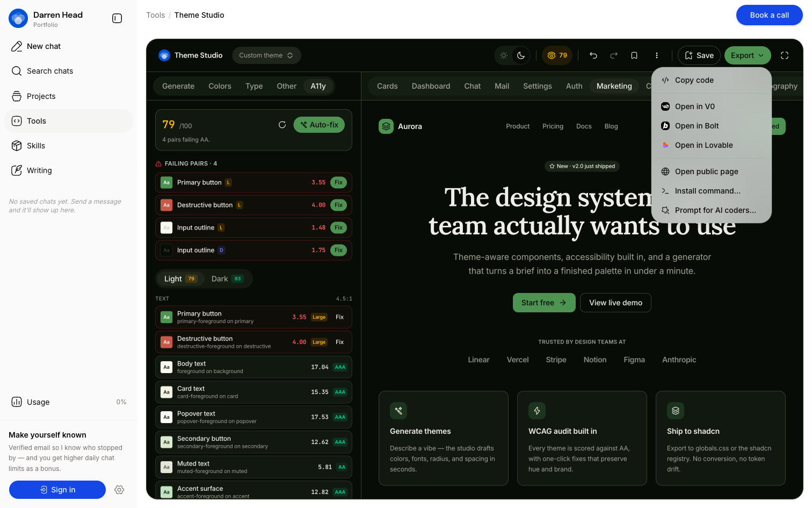
Task: Switch to light mode sun toggle
Action: tap(504, 55)
